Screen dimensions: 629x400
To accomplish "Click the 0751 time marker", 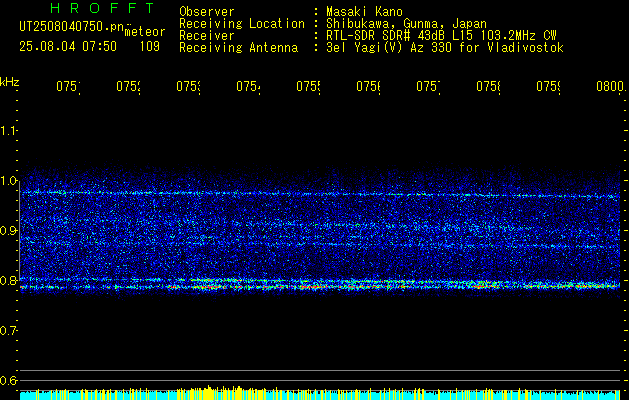I will coord(68,87).
